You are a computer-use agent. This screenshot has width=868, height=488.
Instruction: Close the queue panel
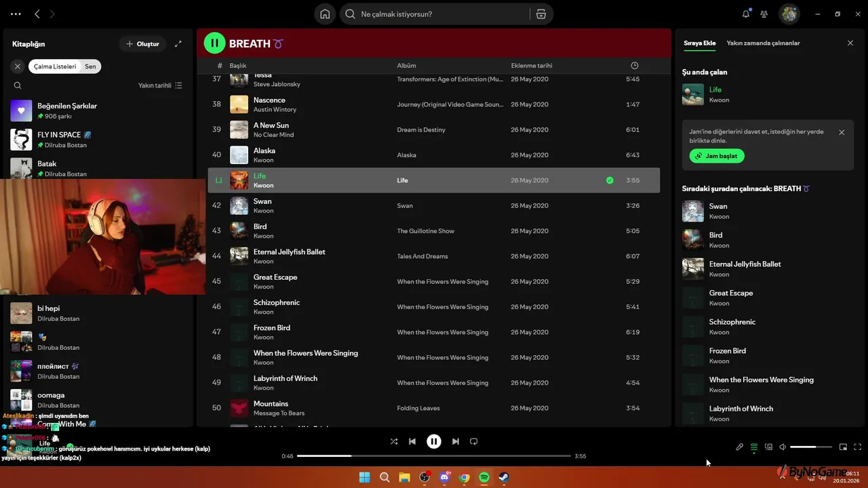click(850, 43)
